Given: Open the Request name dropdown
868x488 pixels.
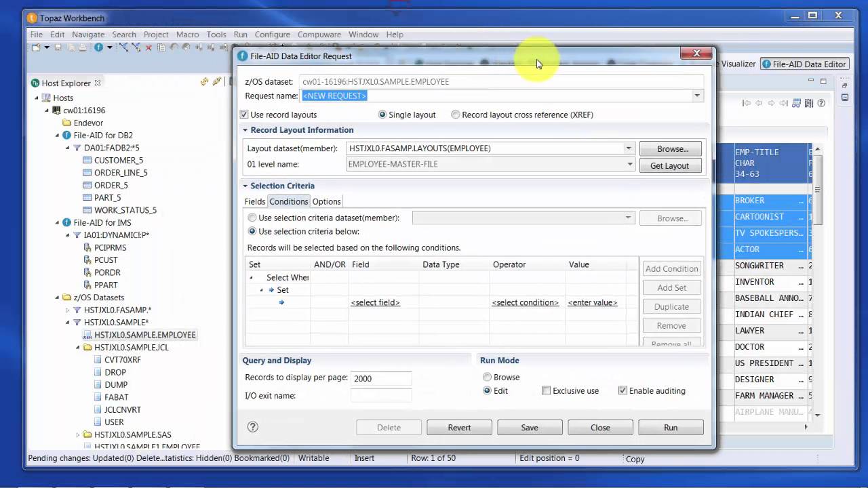Looking at the screenshot, I should pyautogui.click(x=696, y=96).
